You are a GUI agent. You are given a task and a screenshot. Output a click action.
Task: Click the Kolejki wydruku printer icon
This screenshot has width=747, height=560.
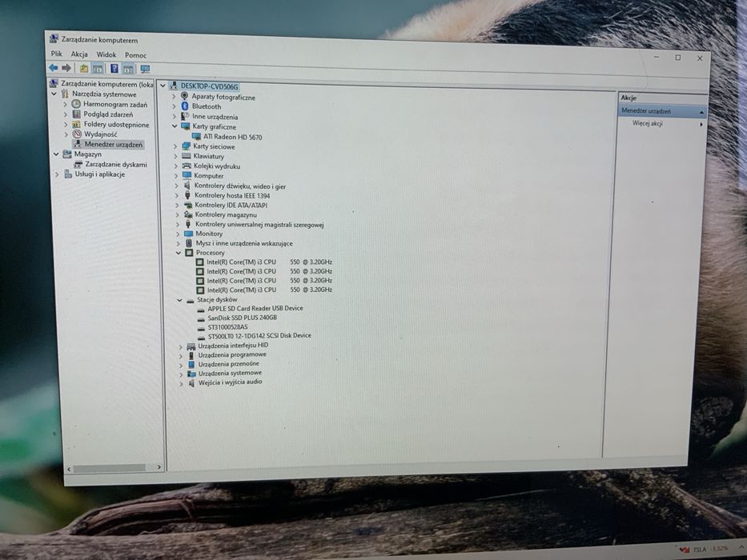click(x=187, y=166)
